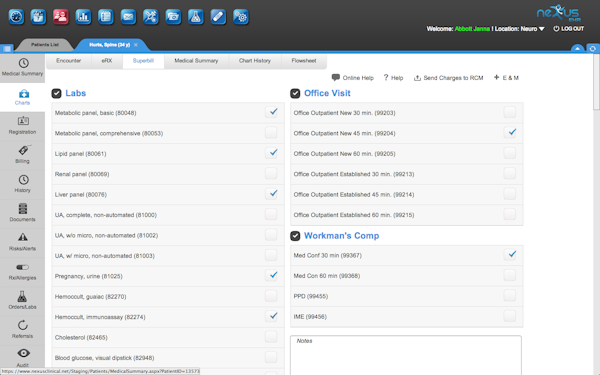Screen dimensions: 600x375
Task: Open Rx/Allergies in the left sidebar
Action: pyautogui.click(x=23, y=272)
